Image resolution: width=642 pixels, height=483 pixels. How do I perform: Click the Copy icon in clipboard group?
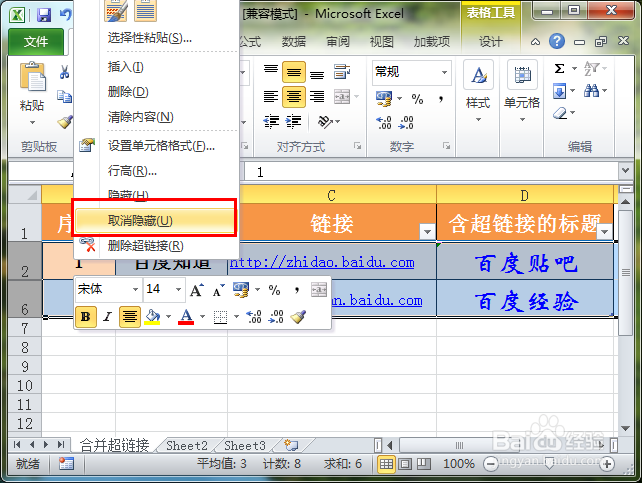[64, 97]
